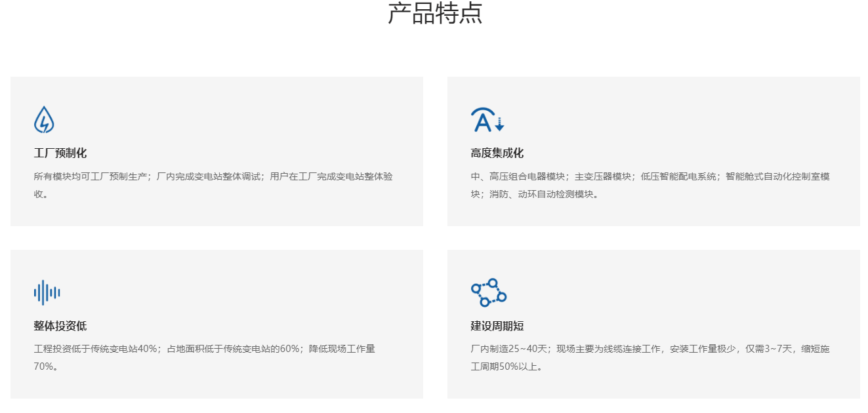Select the 高度集成化 card title
Image resolution: width=868 pixels, height=413 pixels.
[x=497, y=153]
